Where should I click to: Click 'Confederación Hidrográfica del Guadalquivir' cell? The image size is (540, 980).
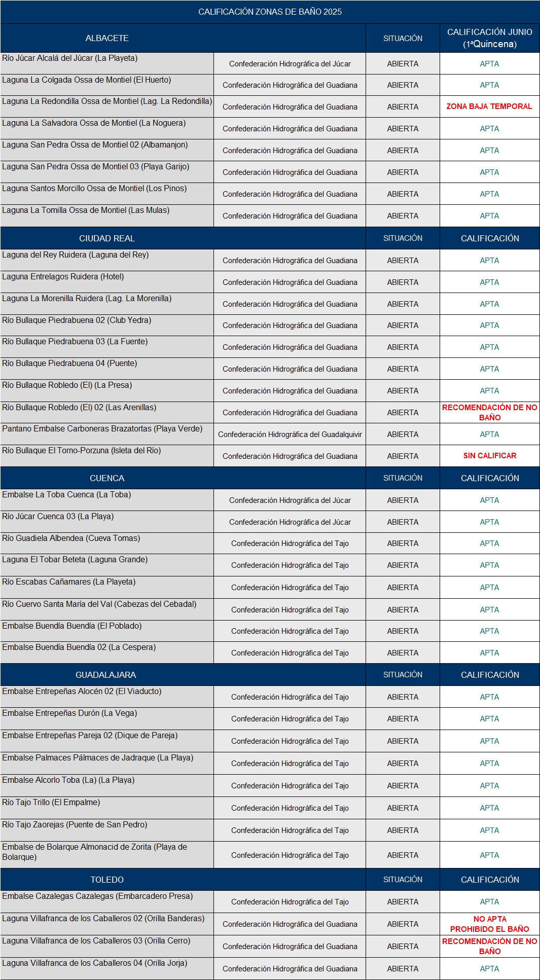pos(290,434)
